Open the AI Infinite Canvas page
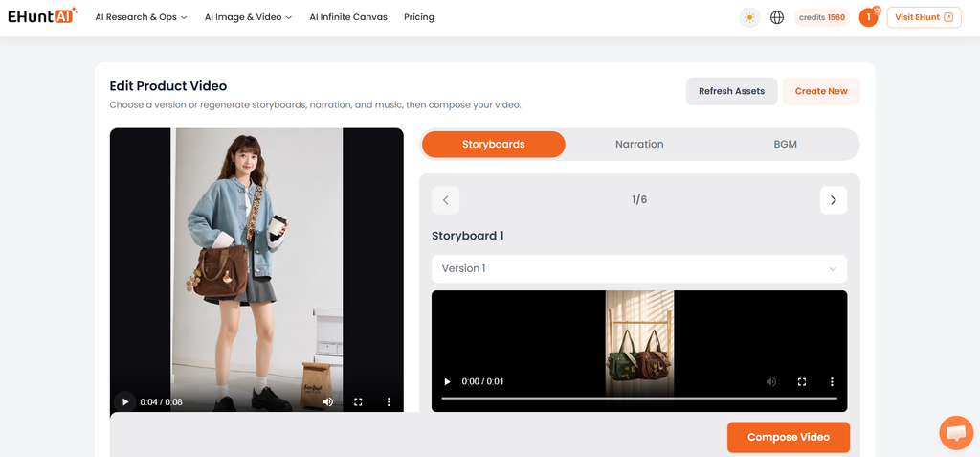Screen dimensions: 980x457 tap(348, 17)
